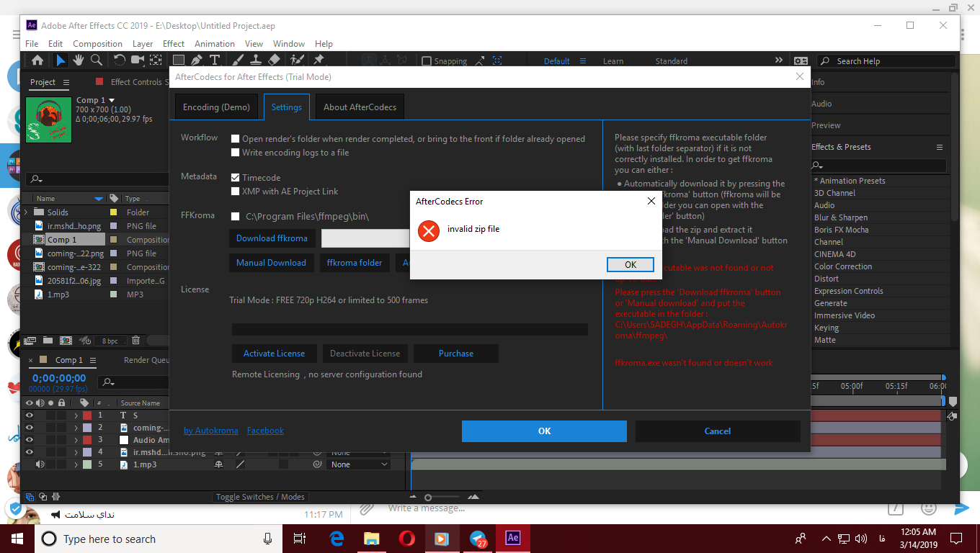Image resolution: width=980 pixels, height=553 pixels.
Task: Hide layer 1 'S' with eye toggle
Action: coord(30,415)
